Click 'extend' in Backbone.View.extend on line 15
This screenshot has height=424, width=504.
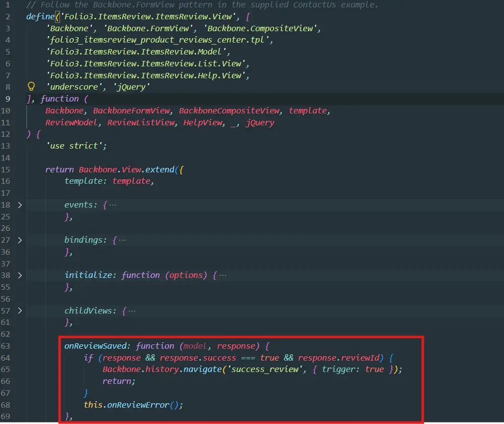[160, 169]
